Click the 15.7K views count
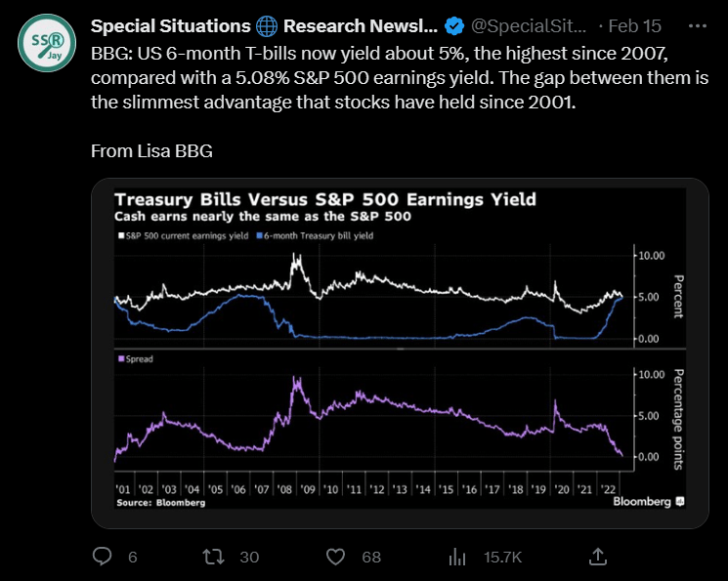The height and width of the screenshot is (581, 728). click(503, 557)
